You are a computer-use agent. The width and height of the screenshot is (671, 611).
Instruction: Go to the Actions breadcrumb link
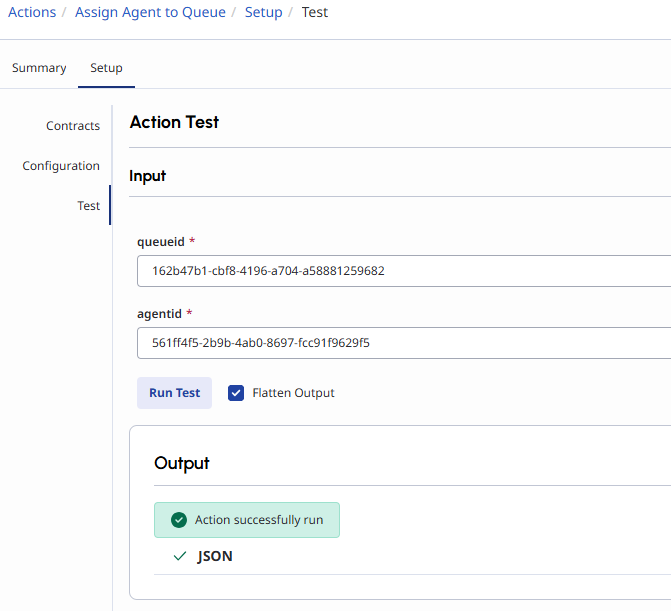pyautogui.click(x=32, y=13)
